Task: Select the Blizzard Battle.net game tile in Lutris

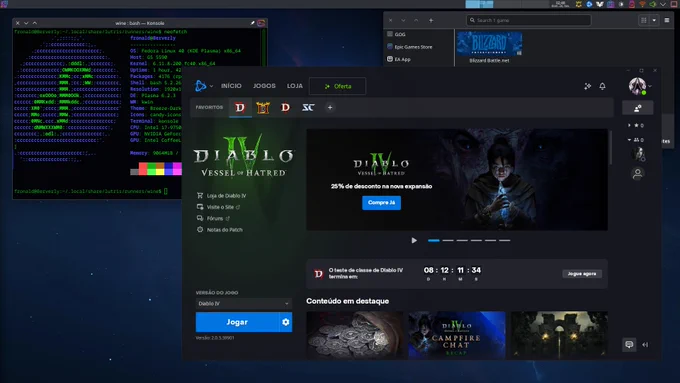Action: point(489,47)
